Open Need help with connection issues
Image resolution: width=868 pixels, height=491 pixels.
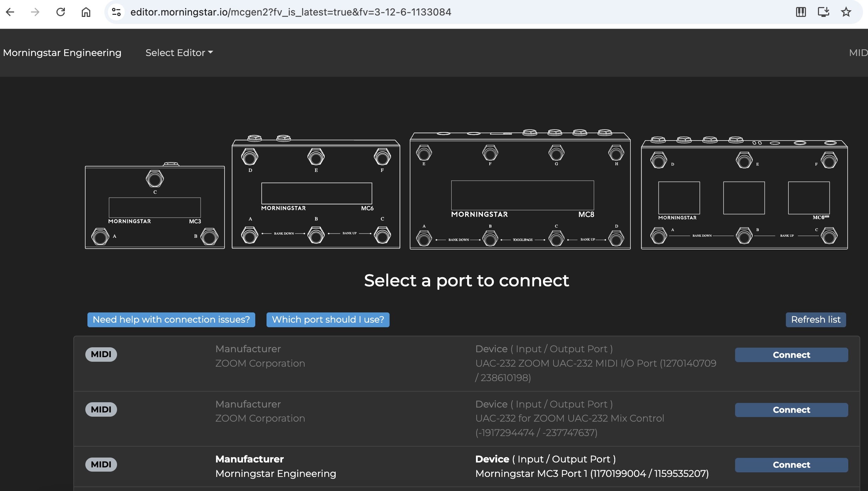click(171, 320)
